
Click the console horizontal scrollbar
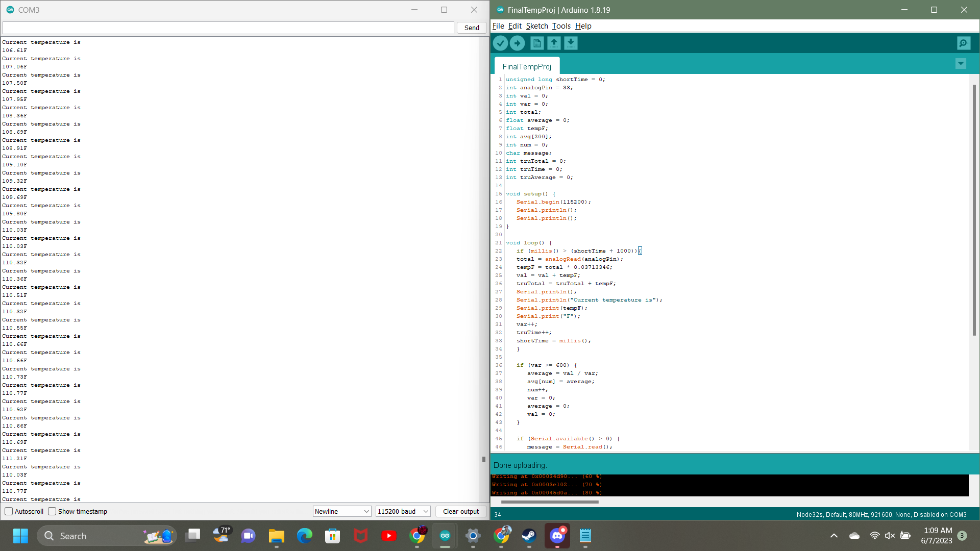tap(549, 502)
